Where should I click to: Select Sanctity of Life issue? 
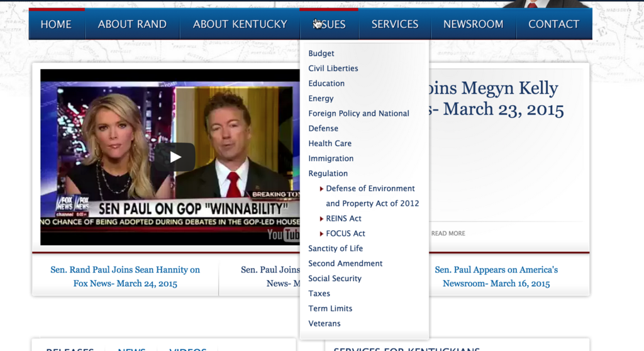tap(336, 248)
